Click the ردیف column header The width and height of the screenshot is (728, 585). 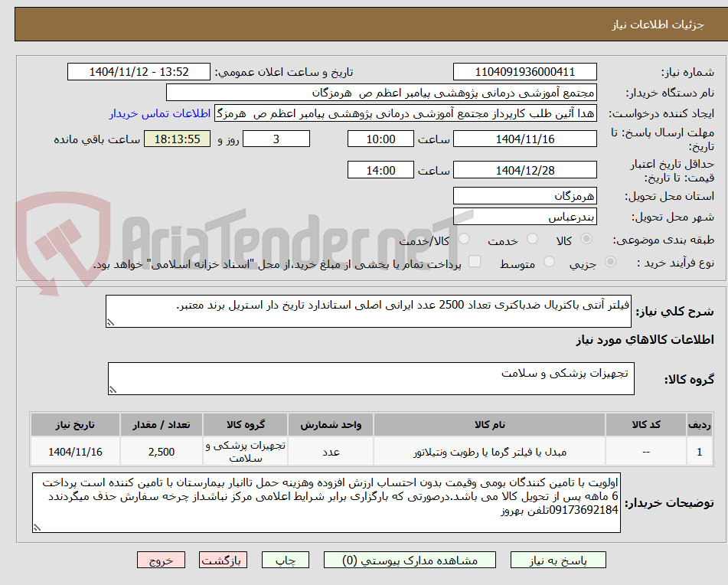tap(700, 425)
